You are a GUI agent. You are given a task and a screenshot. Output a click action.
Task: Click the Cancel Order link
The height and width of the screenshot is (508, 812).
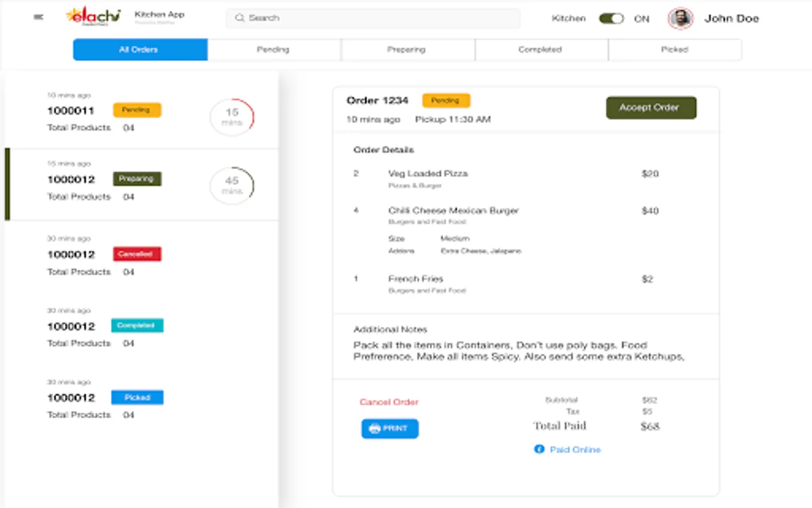[389, 402]
